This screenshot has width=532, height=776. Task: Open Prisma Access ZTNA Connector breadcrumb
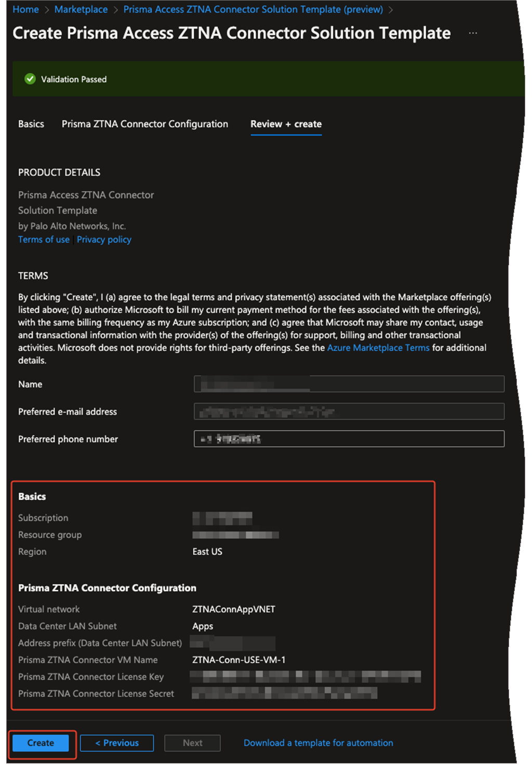coord(253,9)
